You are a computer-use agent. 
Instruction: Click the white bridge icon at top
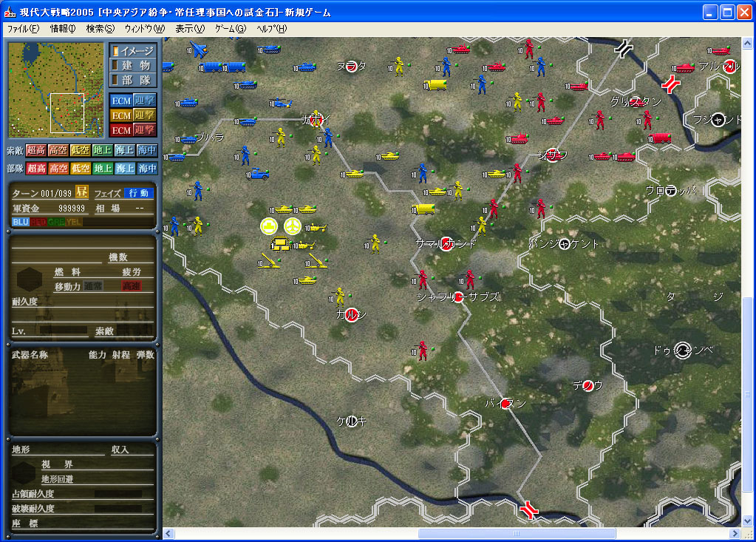coord(625,49)
